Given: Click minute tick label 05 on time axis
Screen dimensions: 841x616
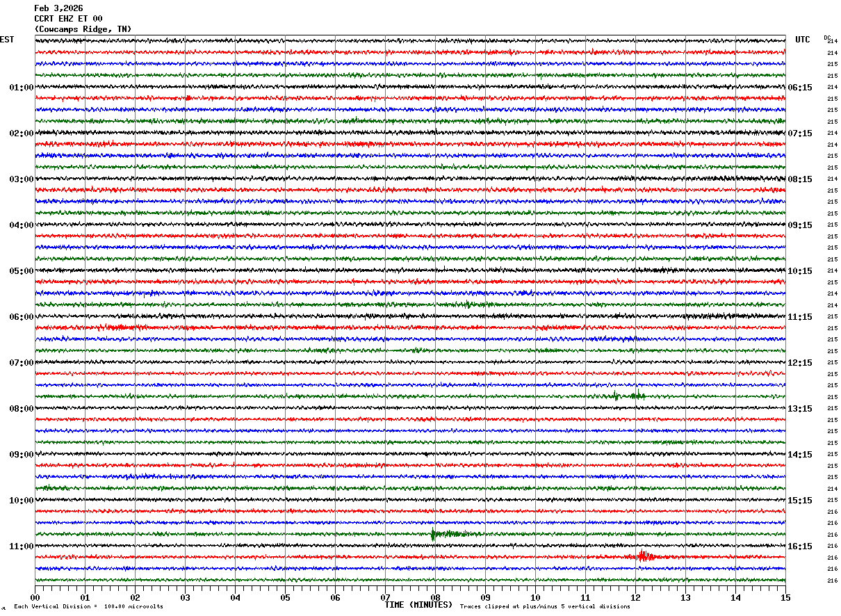Looking at the screenshot, I should [x=285, y=597].
